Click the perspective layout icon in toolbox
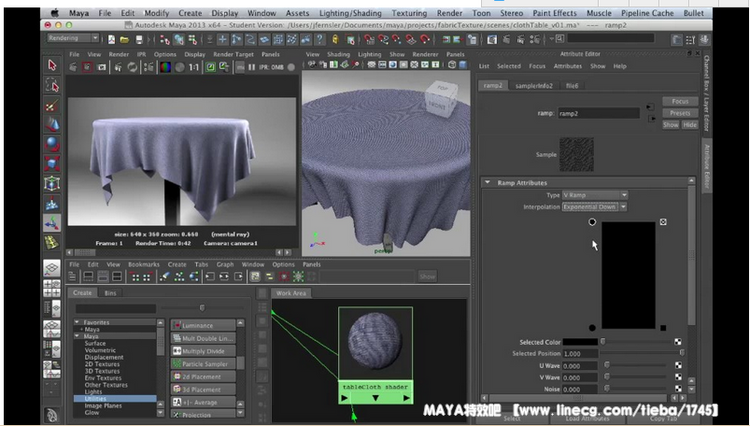The height and width of the screenshot is (426, 750). [x=52, y=268]
